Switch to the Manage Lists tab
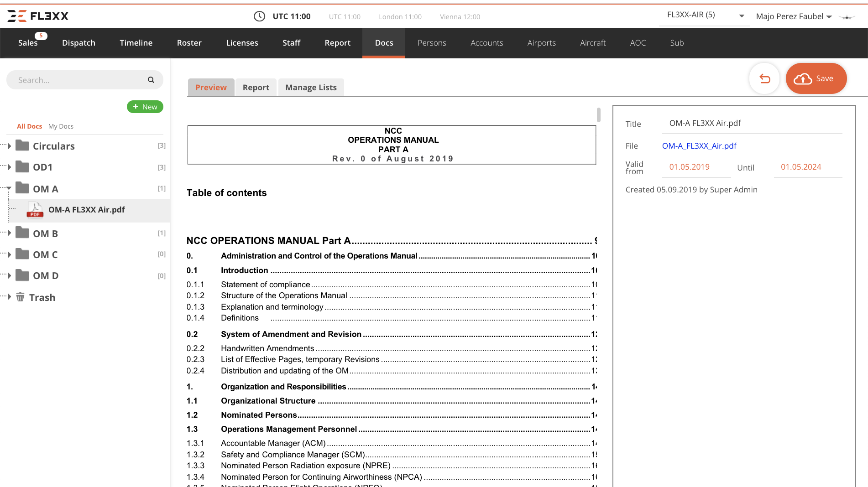Viewport: 868px width, 487px height. [x=311, y=87]
